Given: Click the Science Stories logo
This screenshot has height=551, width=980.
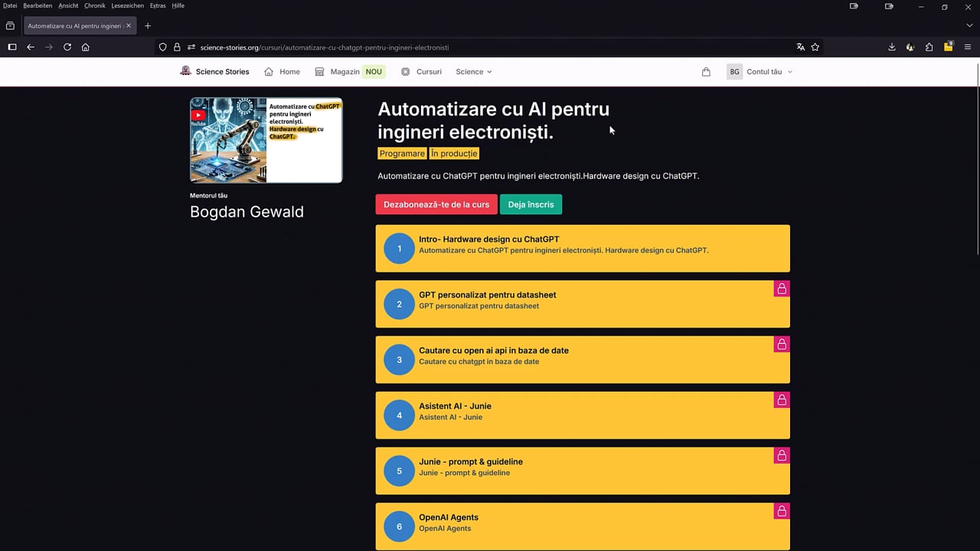Looking at the screenshot, I should [x=214, y=72].
